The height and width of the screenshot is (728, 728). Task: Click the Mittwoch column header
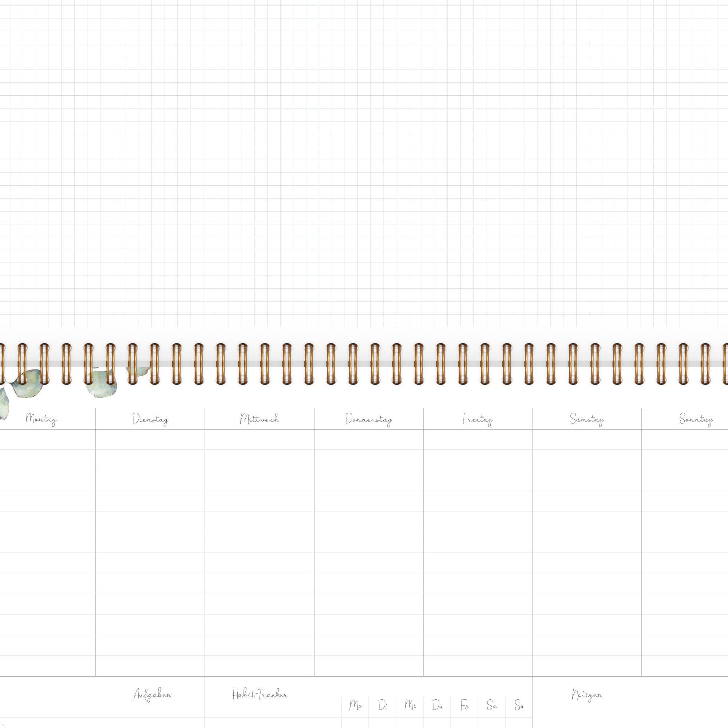coord(259,419)
